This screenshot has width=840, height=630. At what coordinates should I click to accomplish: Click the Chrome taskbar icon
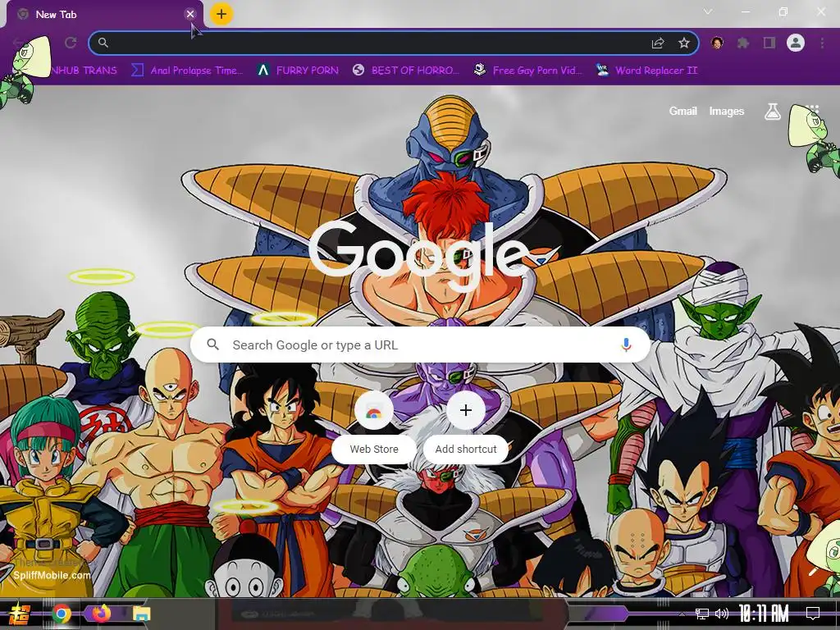(x=62, y=614)
